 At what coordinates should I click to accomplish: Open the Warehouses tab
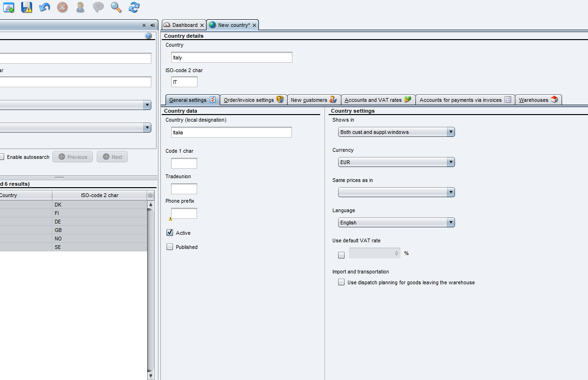click(538, 100)
